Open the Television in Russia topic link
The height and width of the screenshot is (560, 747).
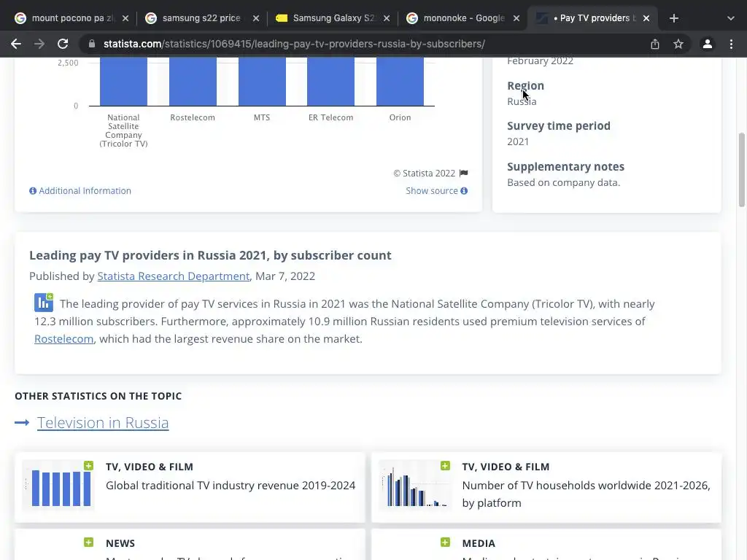click(103, 423)
